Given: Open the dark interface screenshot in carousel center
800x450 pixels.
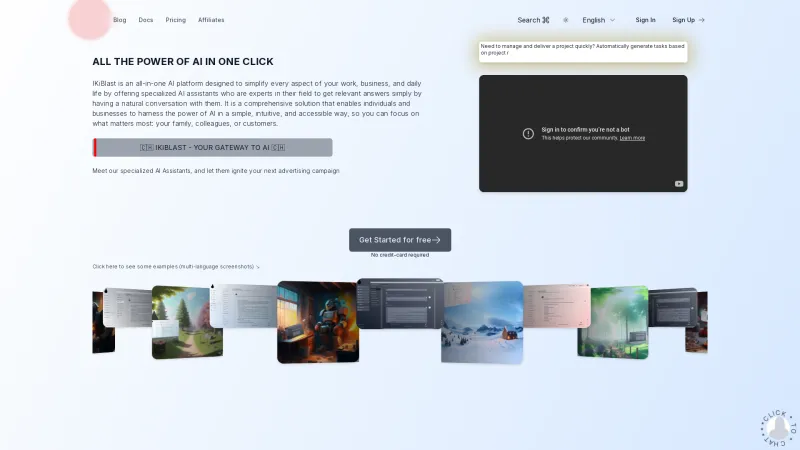Looking at the screenshot, I should 400,303.
